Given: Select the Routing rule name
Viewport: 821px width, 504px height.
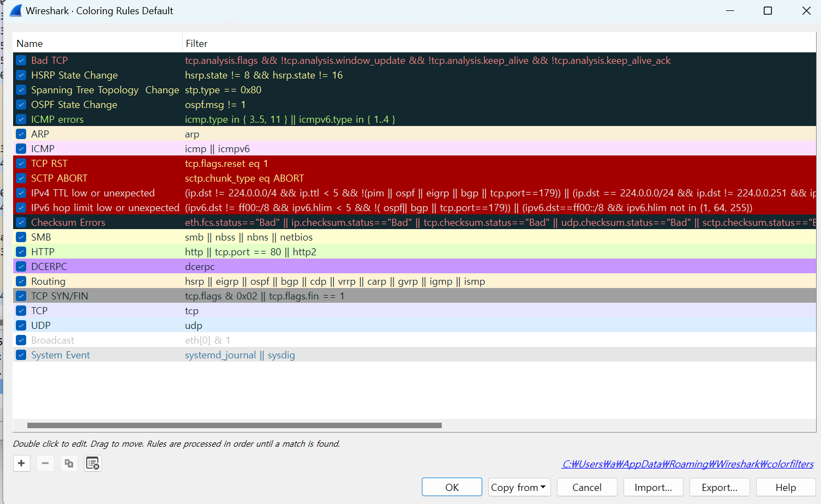Looking at the screenshot, I should pos(48,281).
